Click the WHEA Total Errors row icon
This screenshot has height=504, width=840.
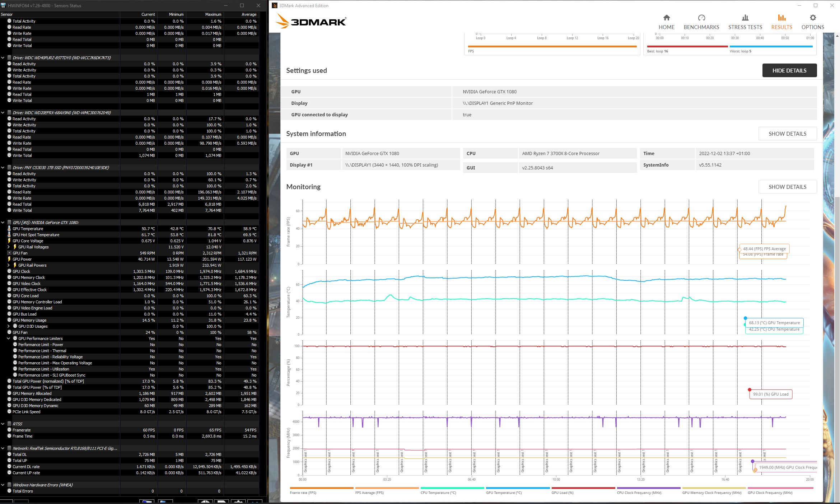click(x=9, y=491)
